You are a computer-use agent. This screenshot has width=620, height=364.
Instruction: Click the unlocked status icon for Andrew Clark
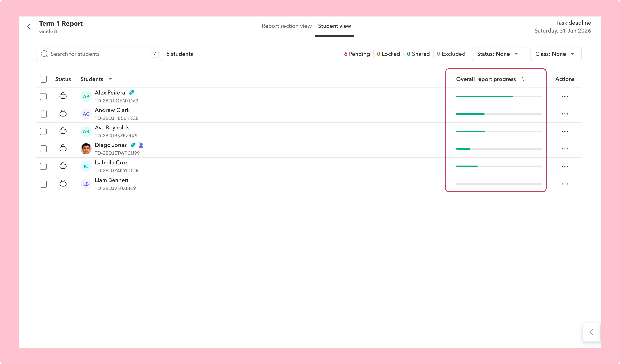click(x=63, y=113)
